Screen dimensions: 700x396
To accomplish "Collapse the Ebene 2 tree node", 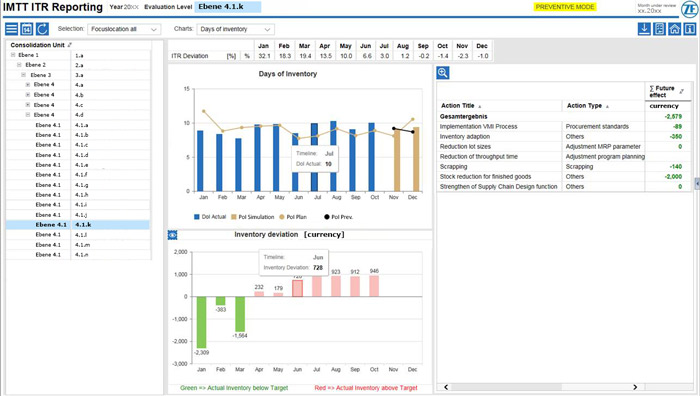I will 19,65.
